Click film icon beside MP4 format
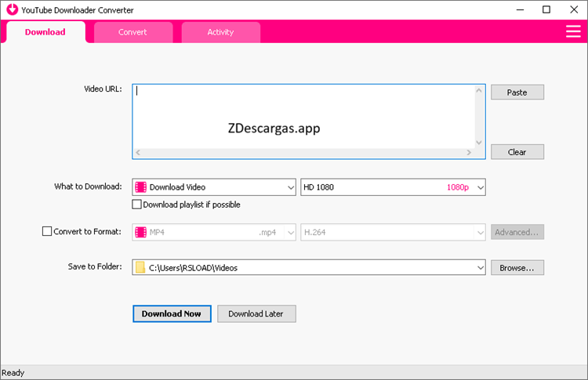 (x=140, y=233)
